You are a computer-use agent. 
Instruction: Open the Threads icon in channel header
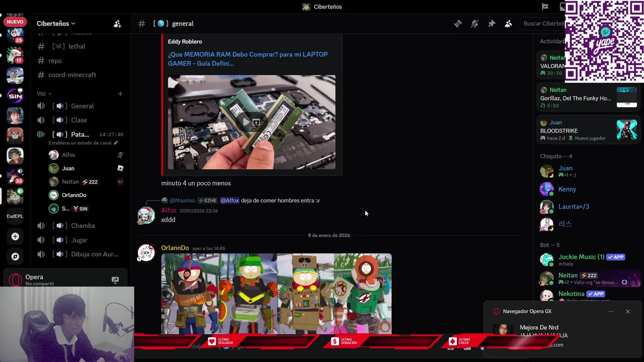point(458,24)
